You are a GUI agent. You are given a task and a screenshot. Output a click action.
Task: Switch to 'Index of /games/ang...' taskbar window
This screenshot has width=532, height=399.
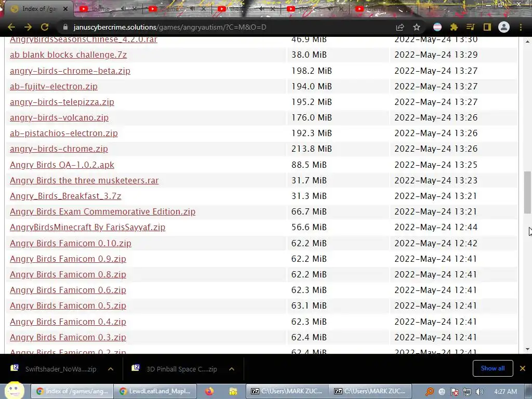[72, 391]
